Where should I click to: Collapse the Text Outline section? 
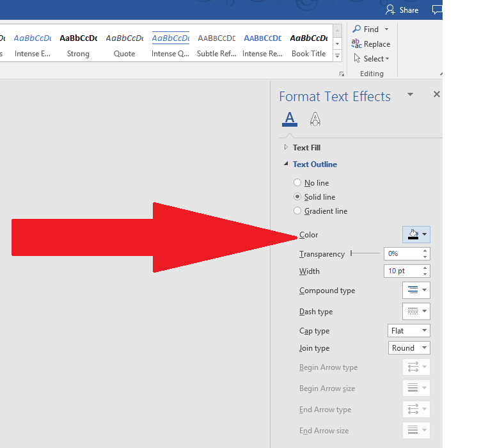point(286,164)
